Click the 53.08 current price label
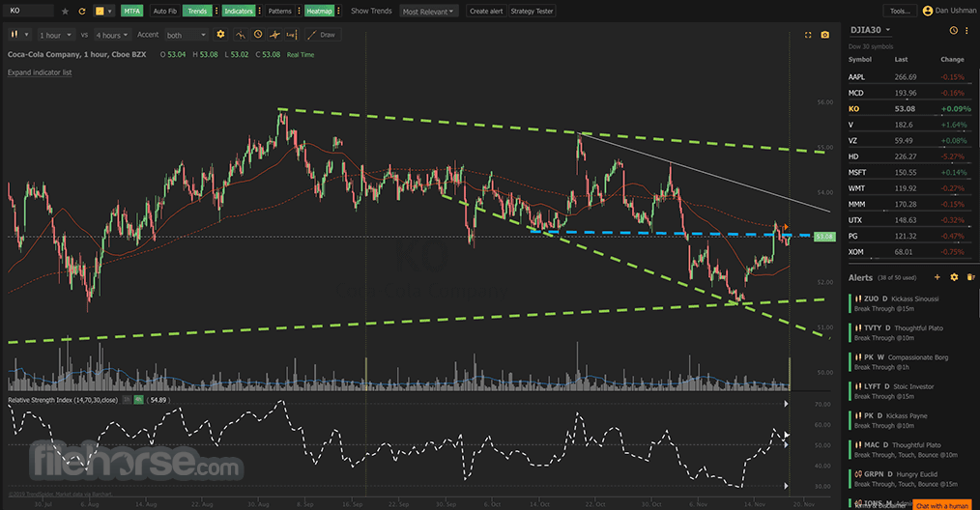 tap(825, 237)
